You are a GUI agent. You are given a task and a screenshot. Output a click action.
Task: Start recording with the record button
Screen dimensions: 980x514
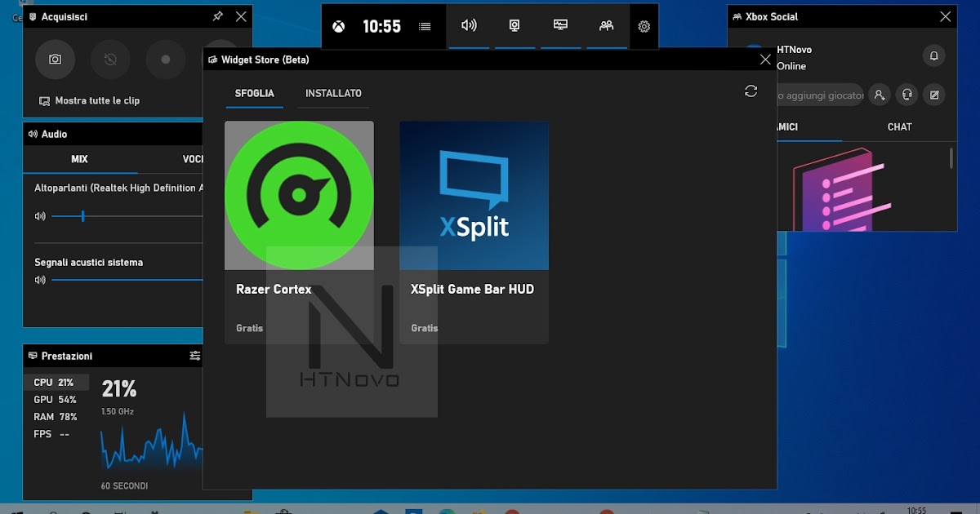tap(166, 59)
